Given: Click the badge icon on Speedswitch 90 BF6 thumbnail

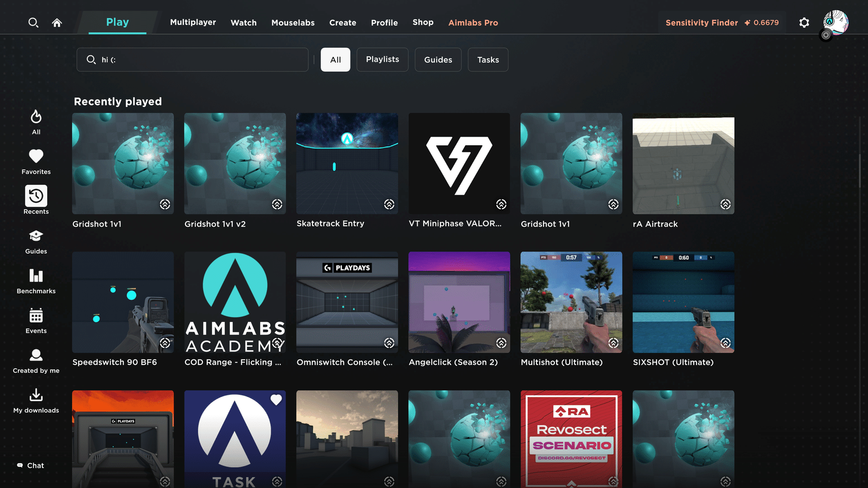Looking at the screenshot, I should point(165,343).
